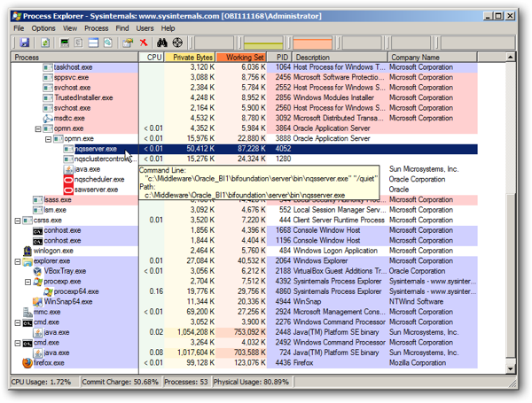The height and width of the screenshot is (403, 532).
Task: Select the taskhost.exe process row
Action: tap(245, 67)
